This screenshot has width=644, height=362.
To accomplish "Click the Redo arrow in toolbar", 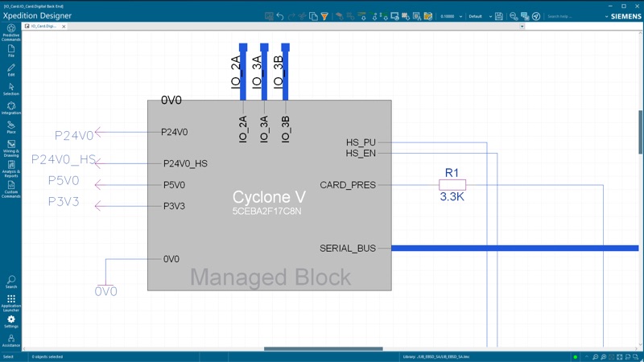I will (291, 16).
